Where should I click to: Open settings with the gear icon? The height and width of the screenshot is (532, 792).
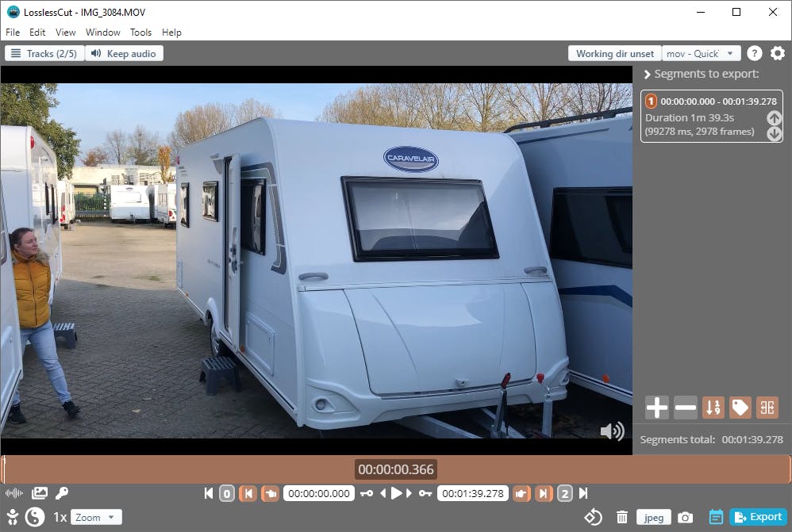[778, 53]
